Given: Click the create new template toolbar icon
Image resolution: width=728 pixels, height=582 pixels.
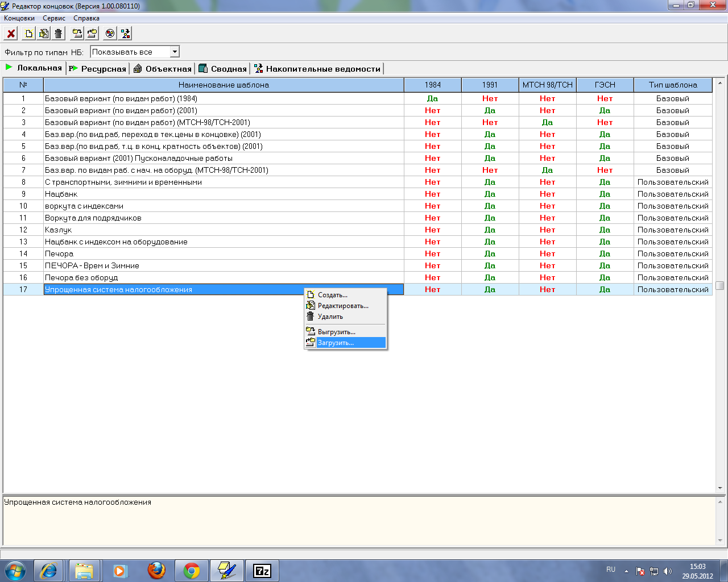Looking at the screenshot, I should click(28, 34).
